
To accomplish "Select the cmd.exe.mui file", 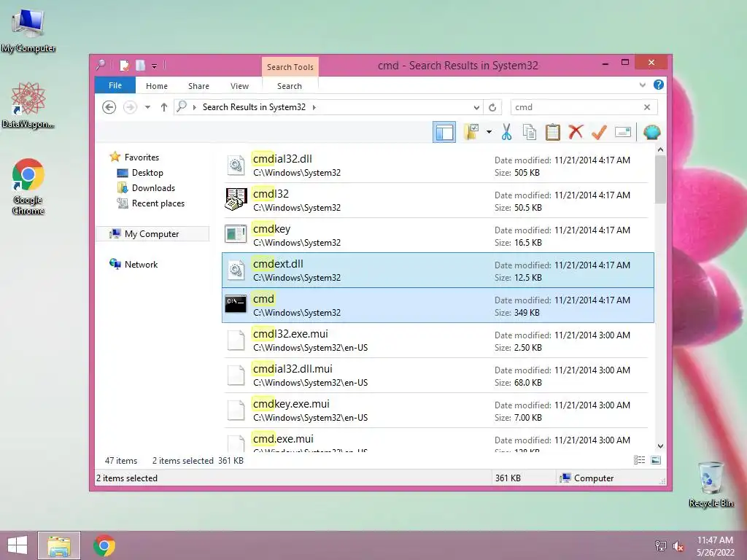I will 438,440.
